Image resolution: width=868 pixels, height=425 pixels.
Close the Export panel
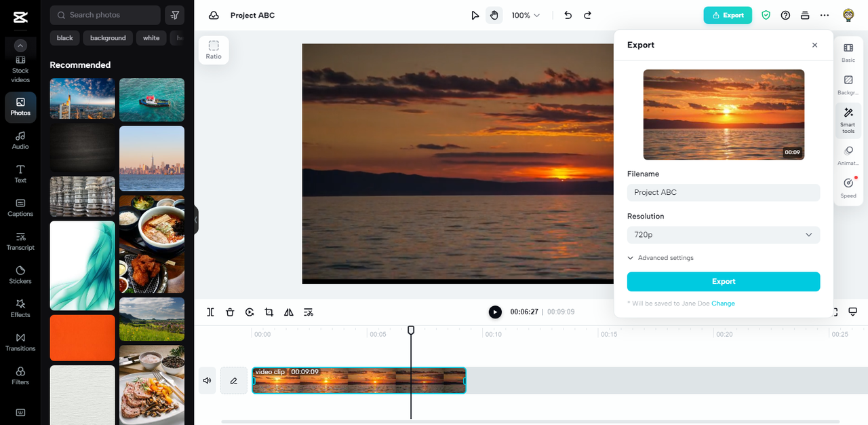tap(814, 45)
